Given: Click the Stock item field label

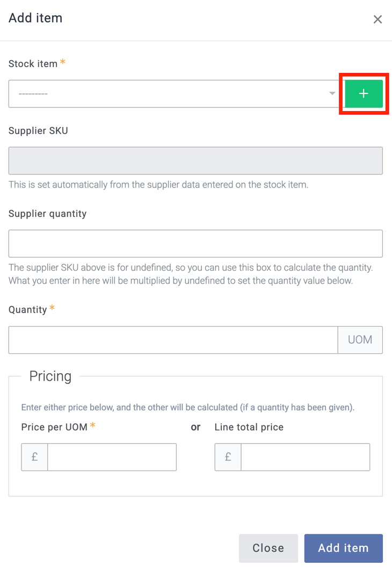Looking at the screenshot, I should [33, 64].
